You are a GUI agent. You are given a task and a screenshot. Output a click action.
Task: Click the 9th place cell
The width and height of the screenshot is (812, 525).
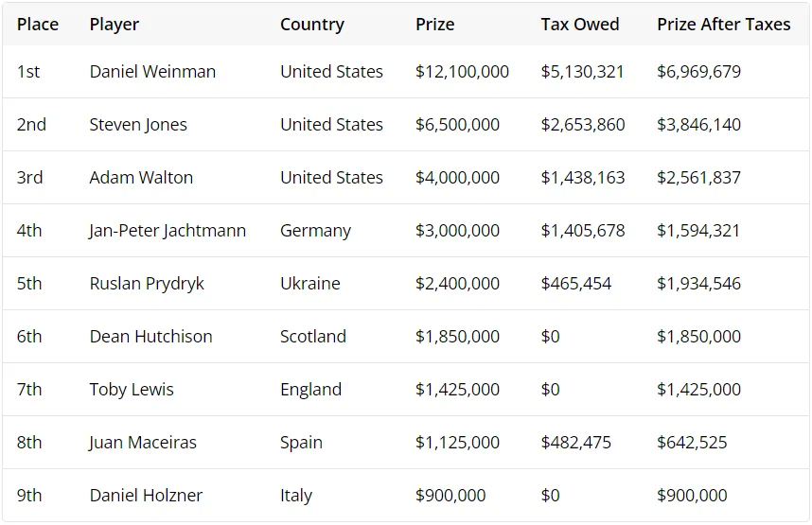[29, 496]
